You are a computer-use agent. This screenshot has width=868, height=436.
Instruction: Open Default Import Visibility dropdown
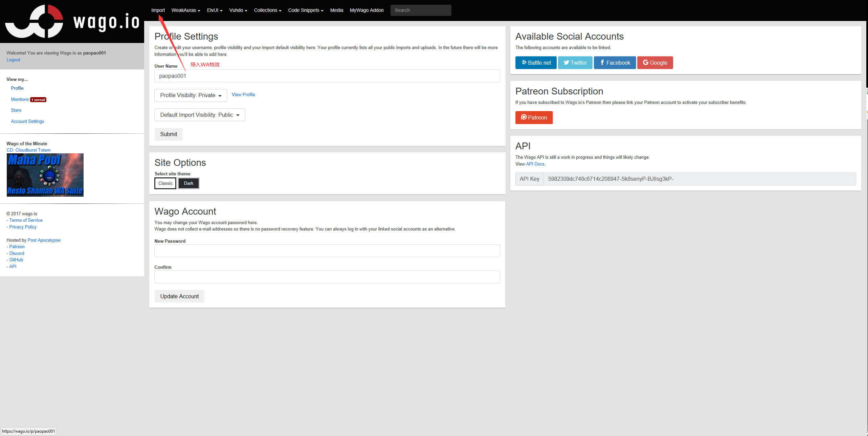[200, 115]
